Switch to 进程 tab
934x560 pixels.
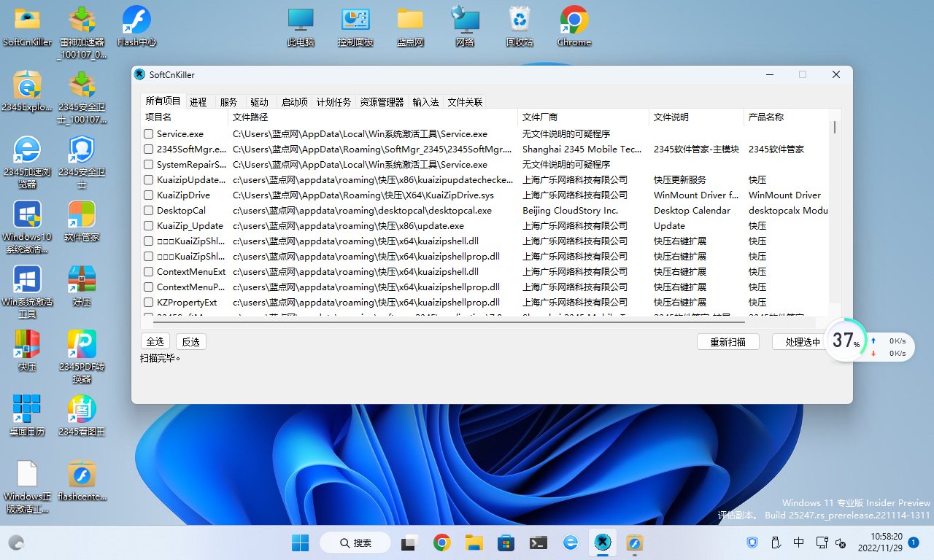pos(198,102)
